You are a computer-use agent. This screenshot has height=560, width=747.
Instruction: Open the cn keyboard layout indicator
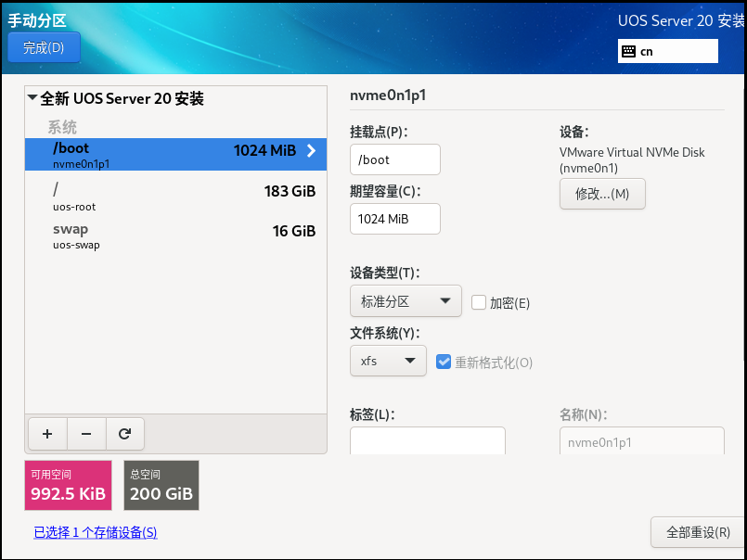pyautogui.click(x=667, y=51)
